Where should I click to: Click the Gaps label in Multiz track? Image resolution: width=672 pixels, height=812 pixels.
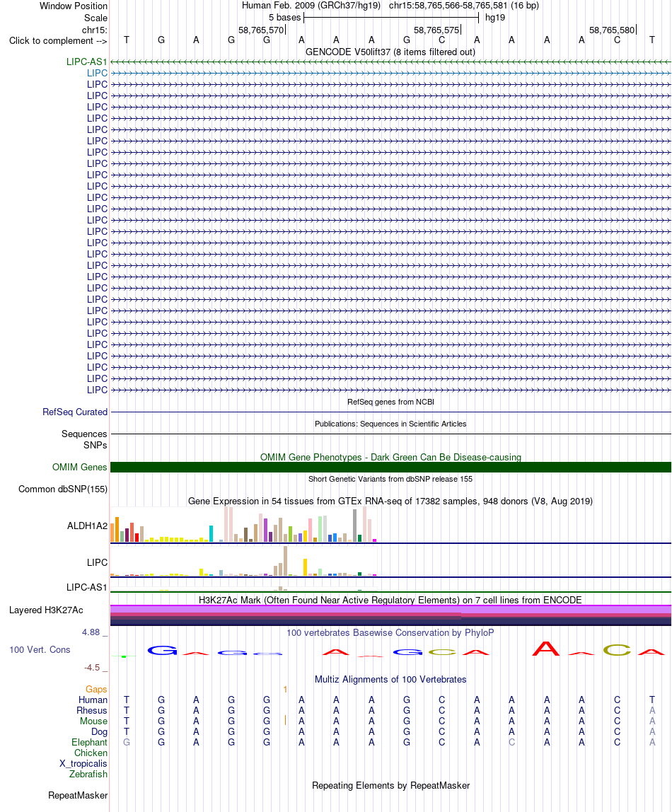96,689
